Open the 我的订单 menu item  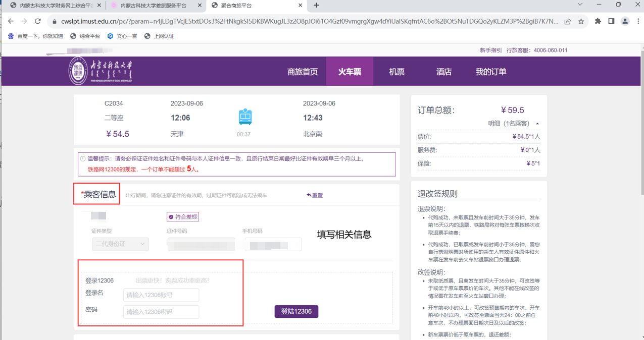pyautogui.click(x=490, y=72)
